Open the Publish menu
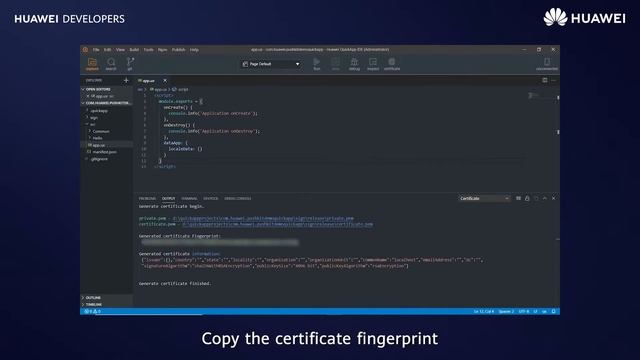The width and height of the screenshot is (640, 360). click(x=178, y=50)
